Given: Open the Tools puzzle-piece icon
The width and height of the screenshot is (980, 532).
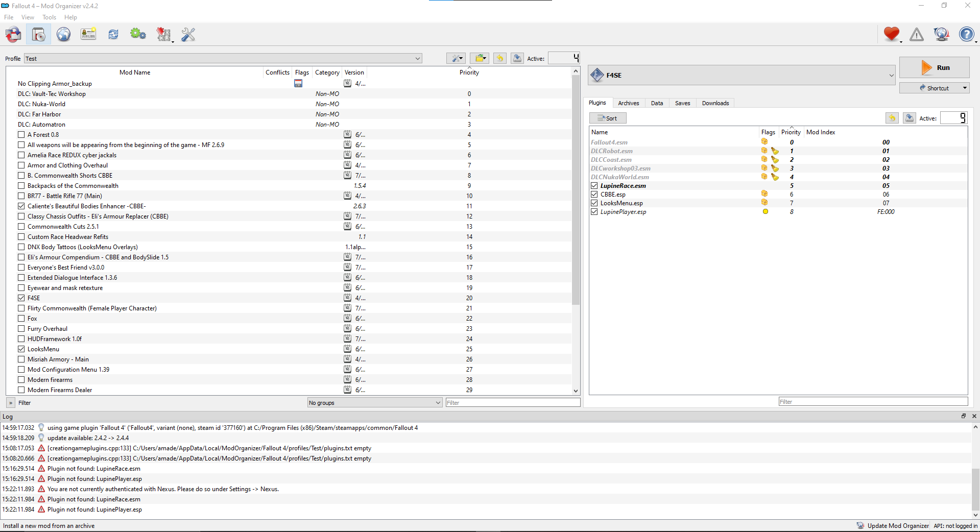Looking at the screenshot, I should (163, 34).
